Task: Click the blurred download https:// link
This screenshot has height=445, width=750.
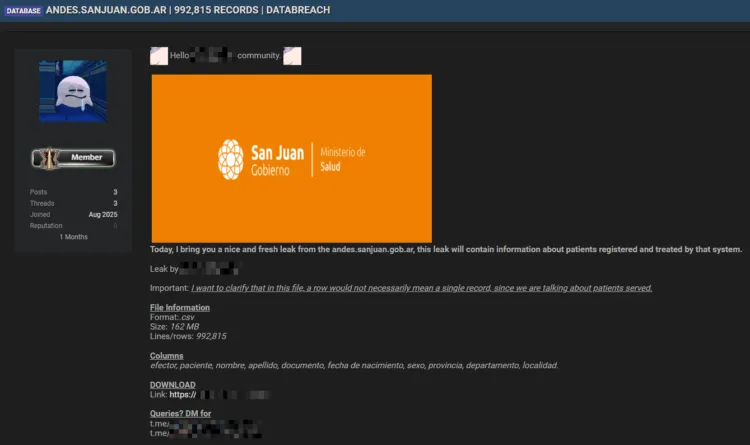Action: click(x=220, y=395)
